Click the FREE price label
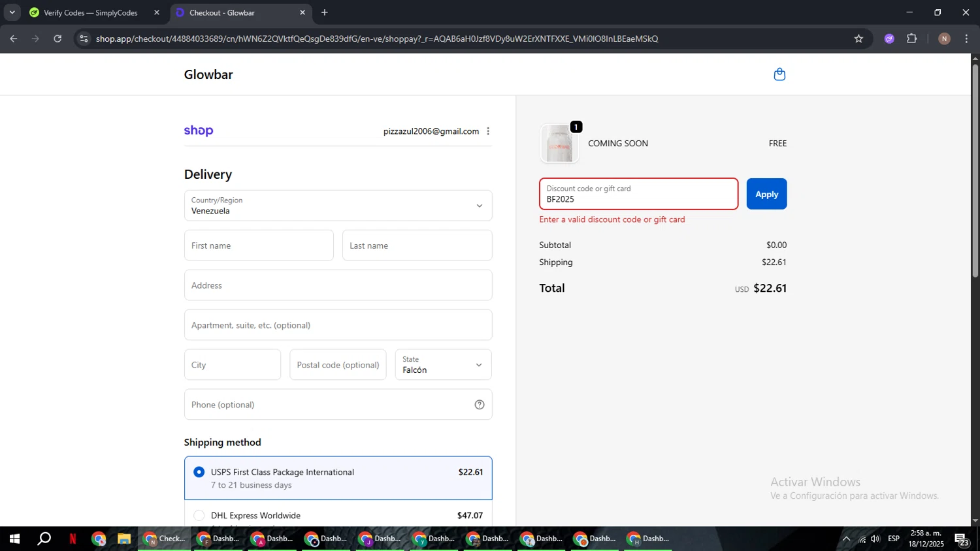Viewport: 980px width, 551px height. click(777, 143)
